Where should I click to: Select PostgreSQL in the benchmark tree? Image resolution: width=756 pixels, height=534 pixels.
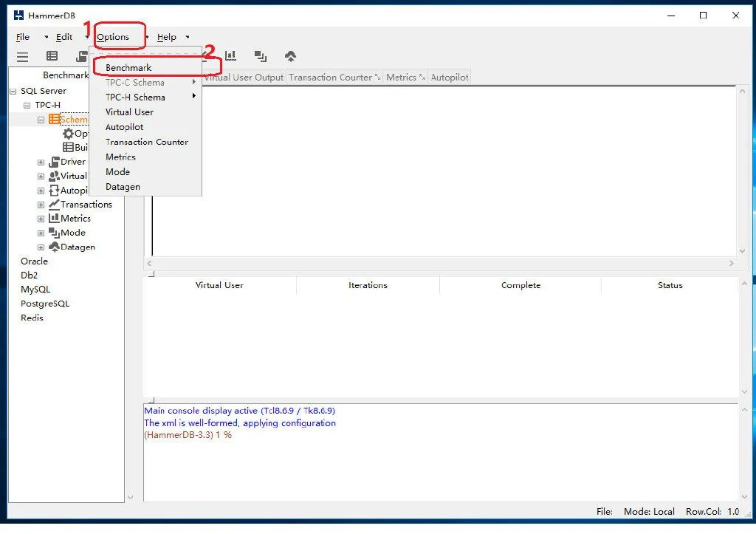point(45,304)
